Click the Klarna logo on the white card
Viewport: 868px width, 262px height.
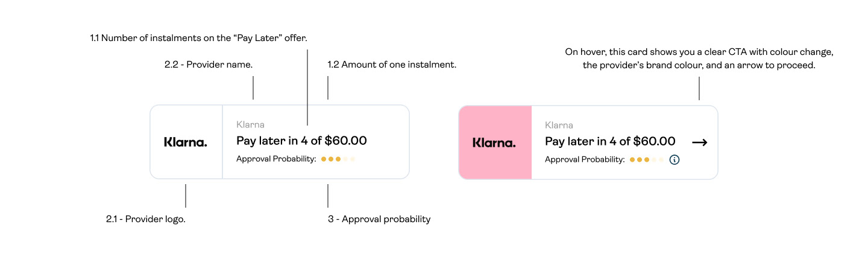pos(186,142)
